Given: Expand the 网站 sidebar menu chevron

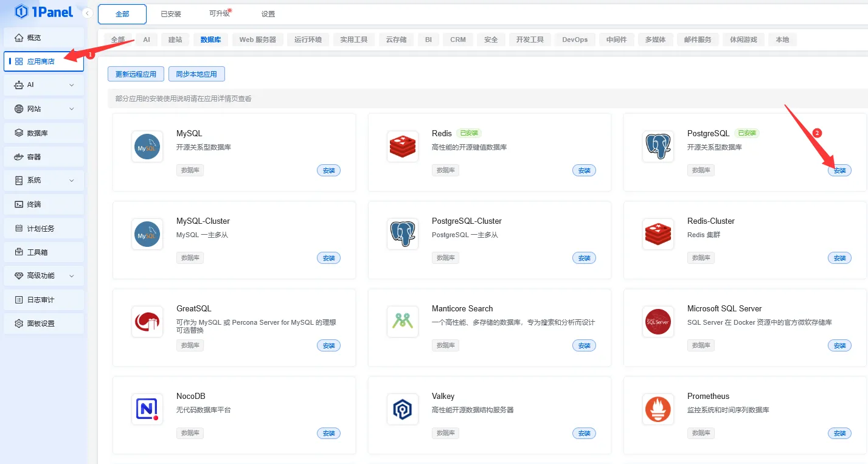Looking at the screenshot, I should point(72,109).
